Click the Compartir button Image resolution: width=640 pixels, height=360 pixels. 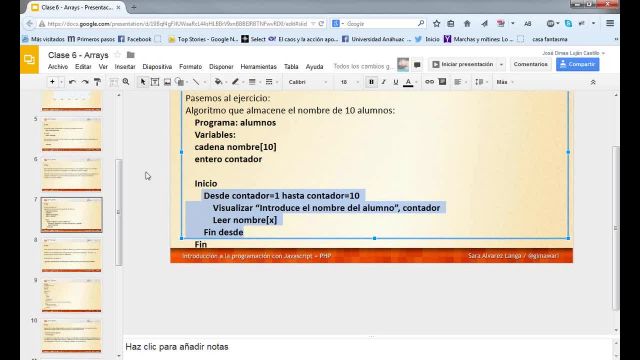[x=578, y=64]
